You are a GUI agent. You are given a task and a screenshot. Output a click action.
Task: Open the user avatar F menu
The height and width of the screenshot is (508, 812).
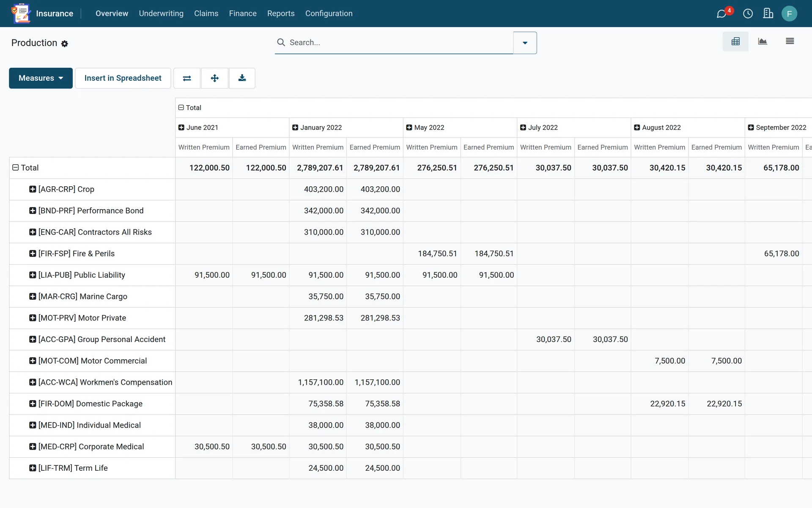pyautogui.click(x=789, y=14)
